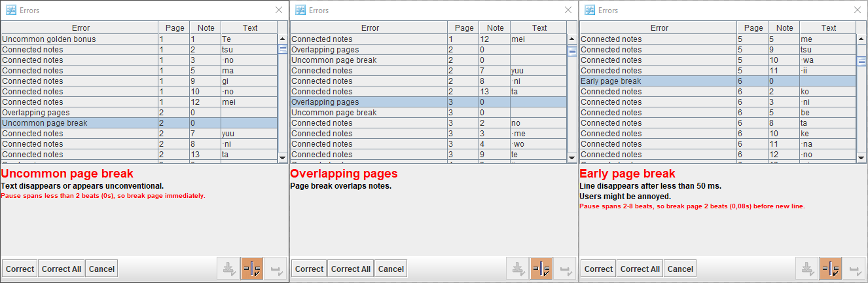Click Correct in the Early page break window
This screenshot has height=283, width=868.
point(599,269)
